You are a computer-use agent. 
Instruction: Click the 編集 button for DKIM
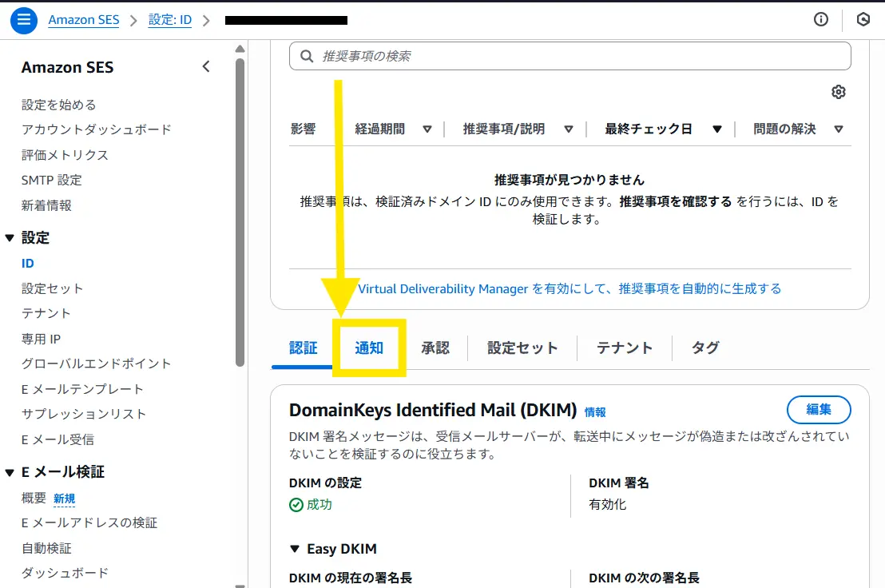tap(819, 410)
